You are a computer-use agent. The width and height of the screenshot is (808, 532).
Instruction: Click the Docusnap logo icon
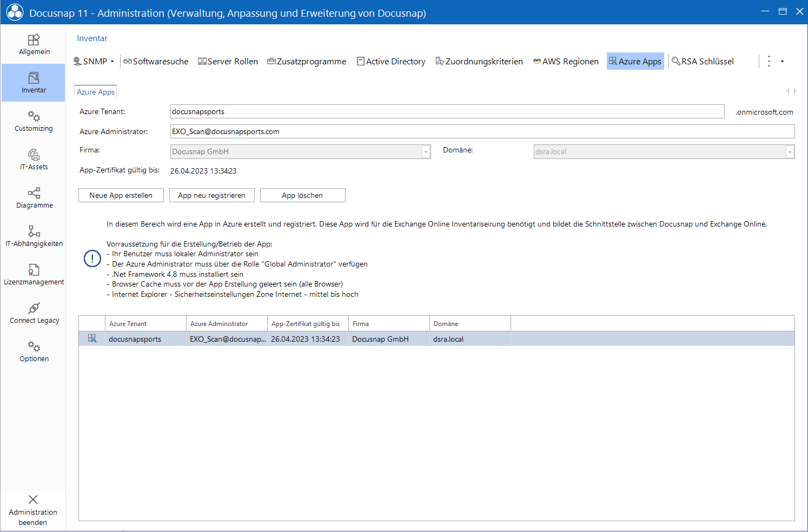(15, 12)
